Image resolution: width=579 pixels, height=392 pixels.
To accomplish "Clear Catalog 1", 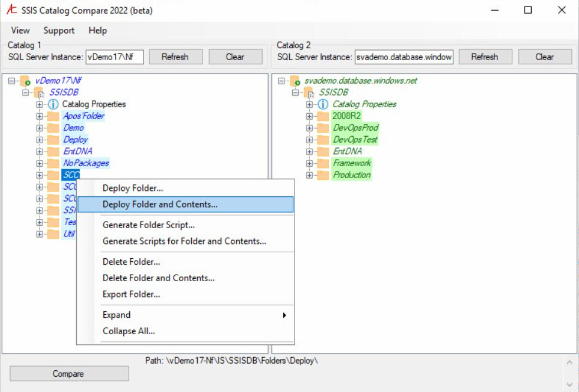I will coord(235,57).
